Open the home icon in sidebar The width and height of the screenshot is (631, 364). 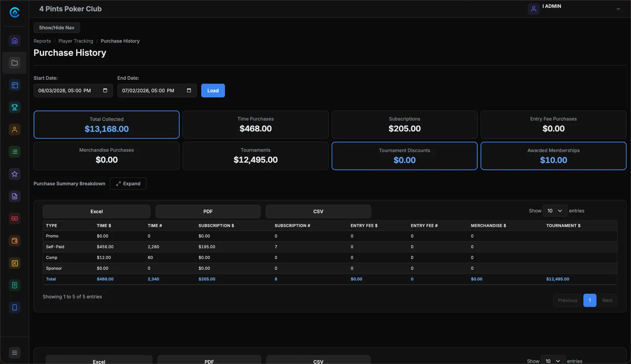(15, 41)
